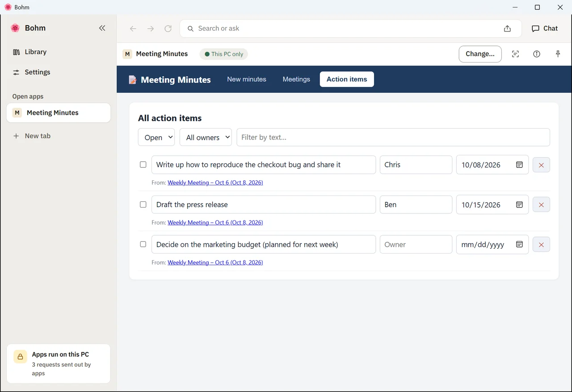Follow the Weekly Meeting link under the press release item
The height and width of the screenshot is (392, 572).
(215, 222)
